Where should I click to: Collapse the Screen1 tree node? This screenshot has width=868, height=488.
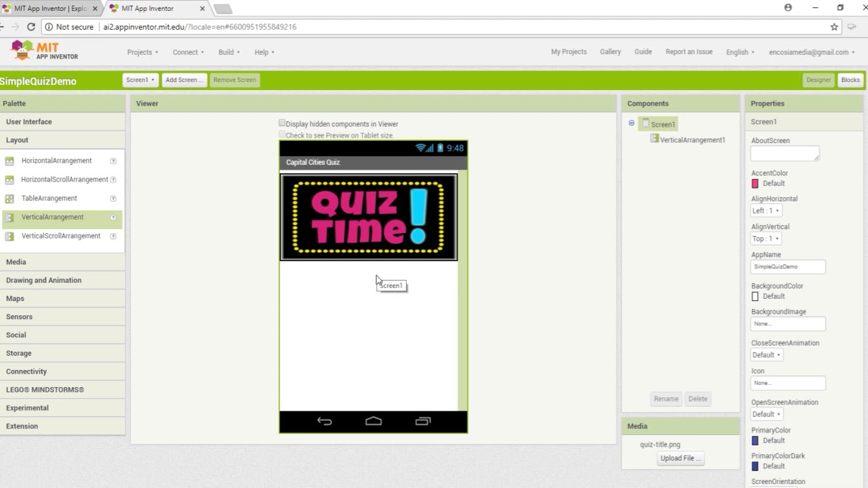631,123
